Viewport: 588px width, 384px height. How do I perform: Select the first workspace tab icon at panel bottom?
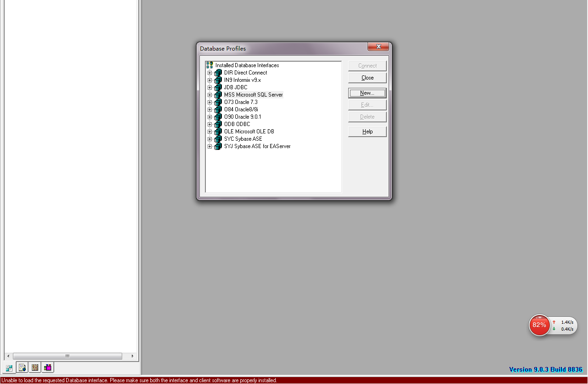(9, 368)
